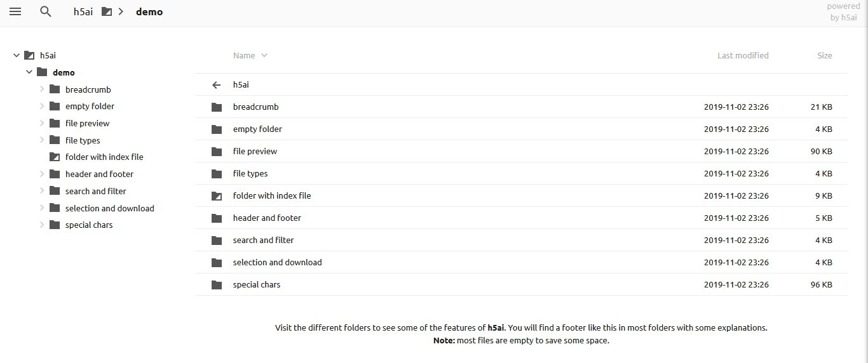Open the empty folder entry in list
This screenshot has width=868, height=363.
[x=257, y=129]
